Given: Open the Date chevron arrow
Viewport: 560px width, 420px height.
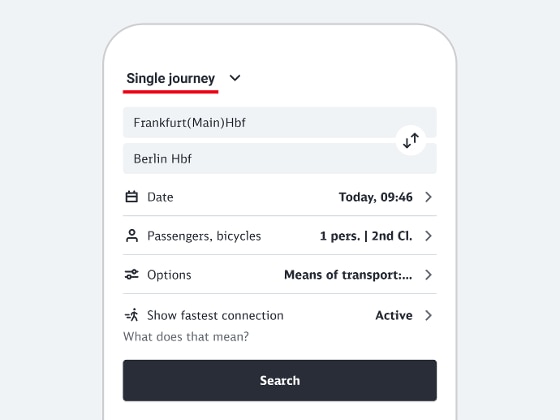Looking at the screenshot, I should 428,197.
